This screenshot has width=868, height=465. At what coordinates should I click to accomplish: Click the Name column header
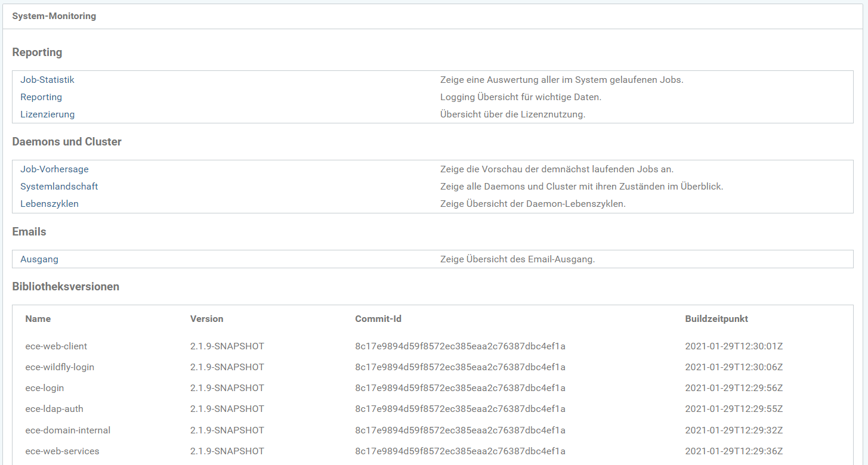[38, 319]
